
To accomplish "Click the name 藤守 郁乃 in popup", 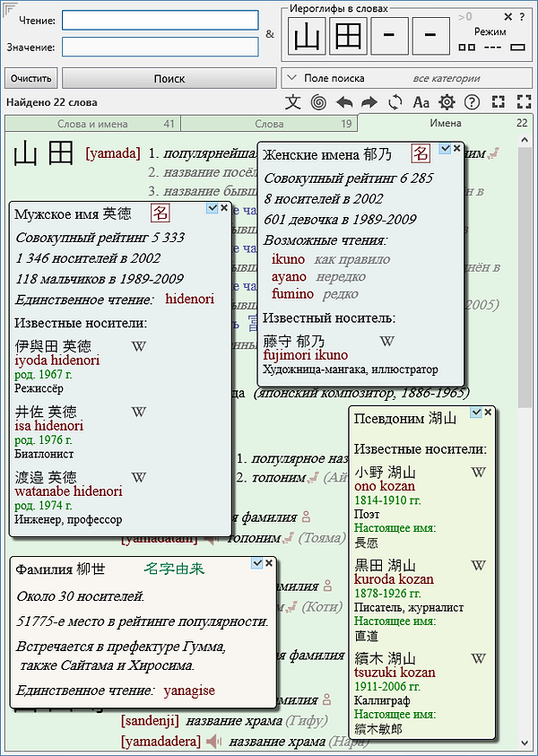I will (294, 343).
